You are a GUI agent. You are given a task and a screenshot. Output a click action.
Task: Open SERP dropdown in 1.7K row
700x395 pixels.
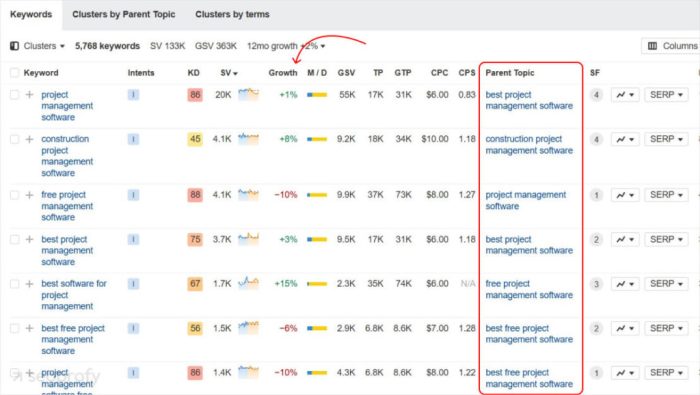tap(666, 284)
